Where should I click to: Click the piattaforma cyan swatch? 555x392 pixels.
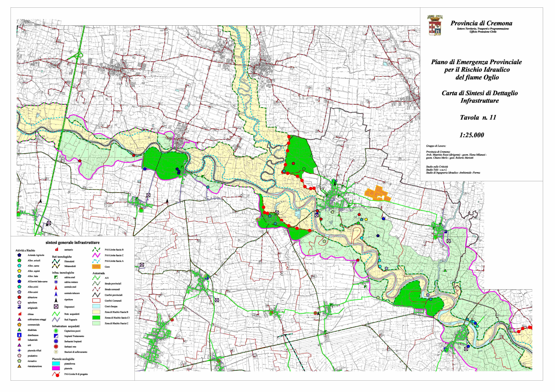[x=56, y=363]
